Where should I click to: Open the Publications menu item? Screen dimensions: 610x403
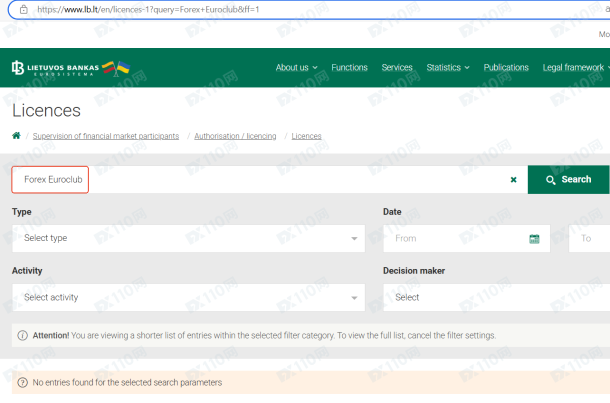pyautogui.click(x=506, y=68)
